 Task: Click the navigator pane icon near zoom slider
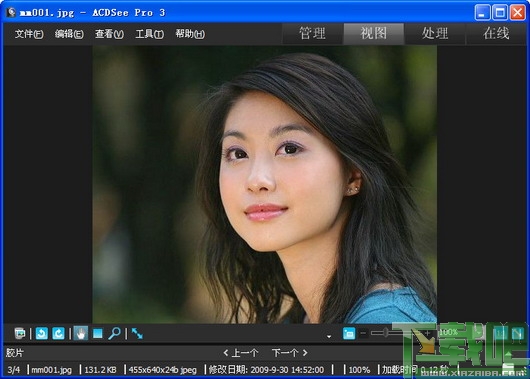(x=349, y=334)
